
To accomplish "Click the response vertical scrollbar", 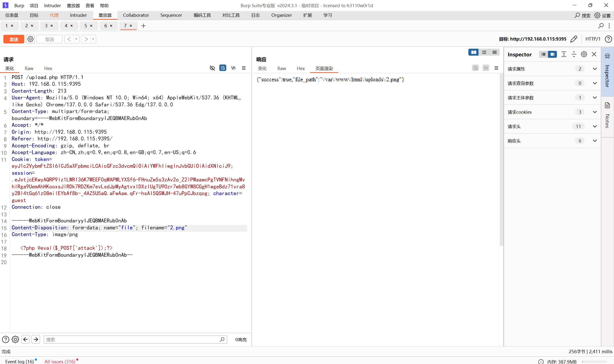I will coord(501,159).
